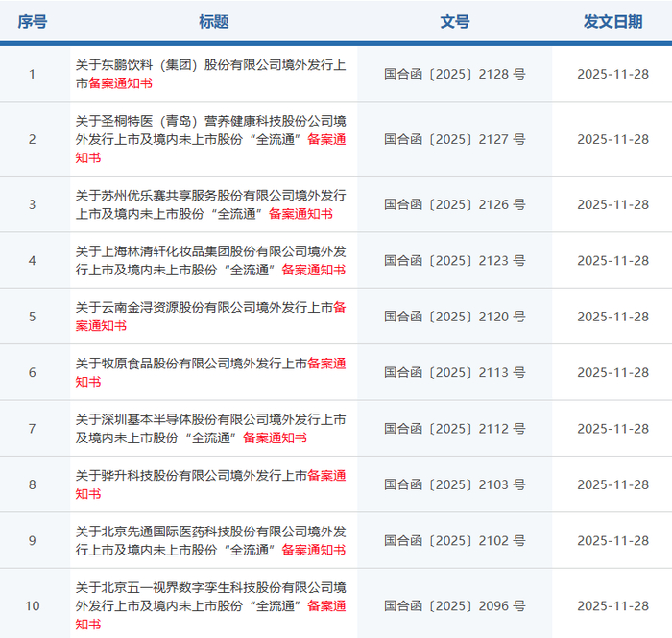Click the 文号 column header

(455, 22)
